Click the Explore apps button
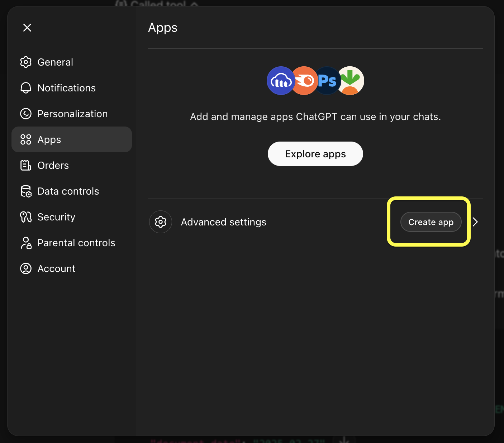Image resolution: width=504 pixels, height=443 pixels. tap(315, 154)
